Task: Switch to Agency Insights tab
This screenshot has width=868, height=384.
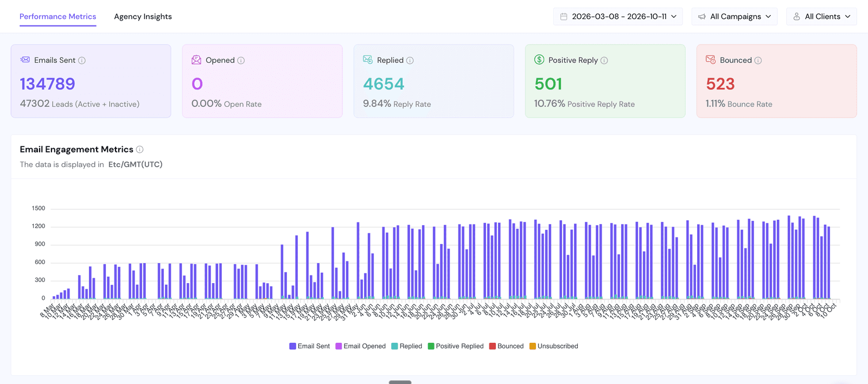Action: [x=143, y=16]
